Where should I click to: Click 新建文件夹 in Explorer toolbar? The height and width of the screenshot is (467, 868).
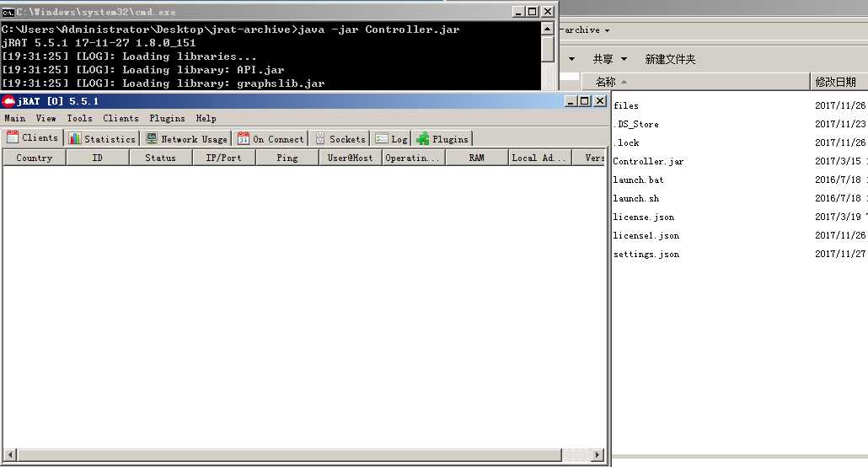pyautogui.click(x=670, y=59)
